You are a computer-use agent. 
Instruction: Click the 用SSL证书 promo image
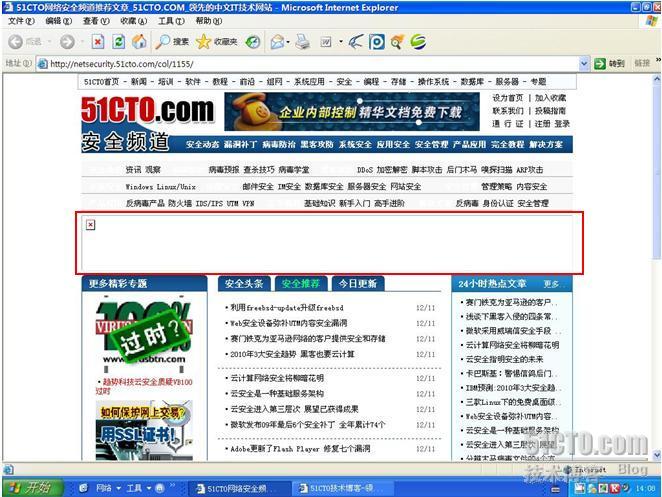144,430
